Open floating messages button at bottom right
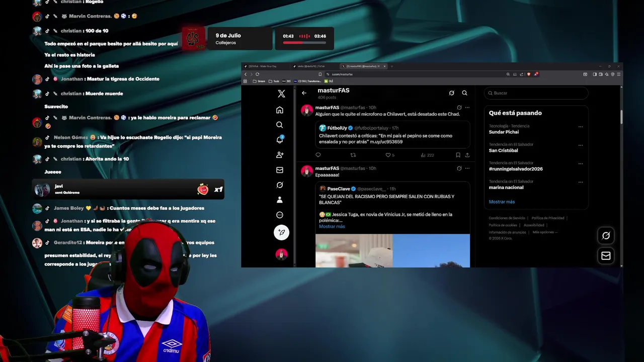This screenshot has width=644, height=362. [606, 256]
